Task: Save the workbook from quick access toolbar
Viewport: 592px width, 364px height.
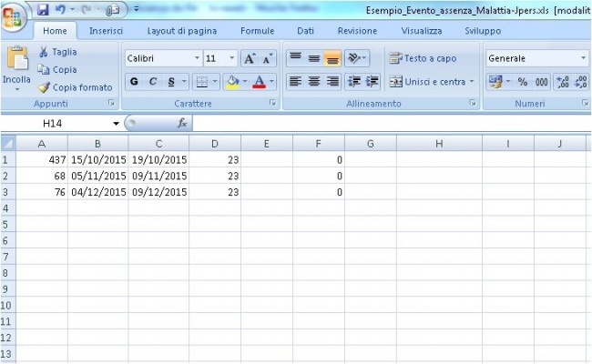Action: [43, 9]
